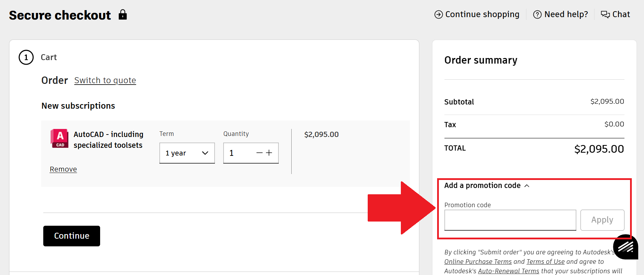Click the Chat speech bubble icon
This screenshot has width=644, height=275.
coord(605,14)
